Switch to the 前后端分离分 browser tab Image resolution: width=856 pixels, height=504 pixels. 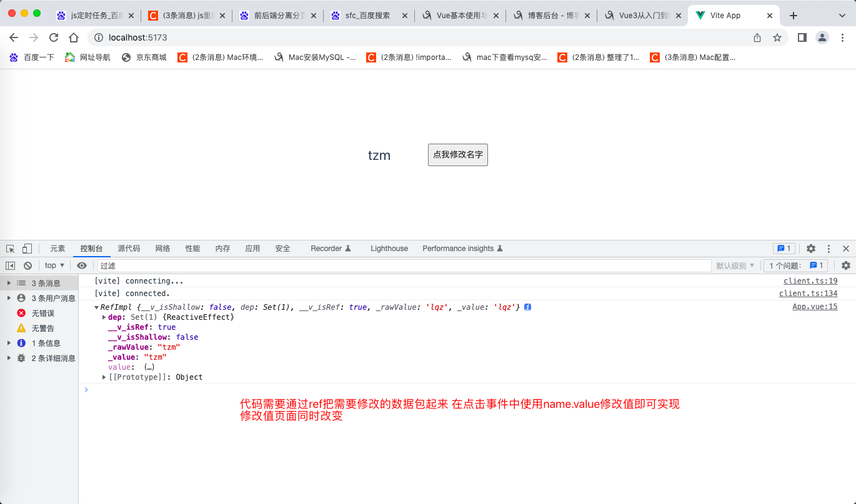[277, 16]
